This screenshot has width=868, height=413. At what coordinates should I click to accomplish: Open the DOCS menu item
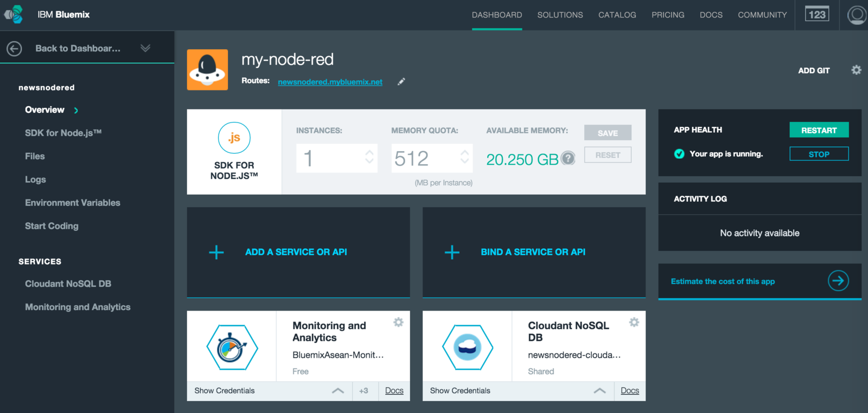[x=711, y=15]
